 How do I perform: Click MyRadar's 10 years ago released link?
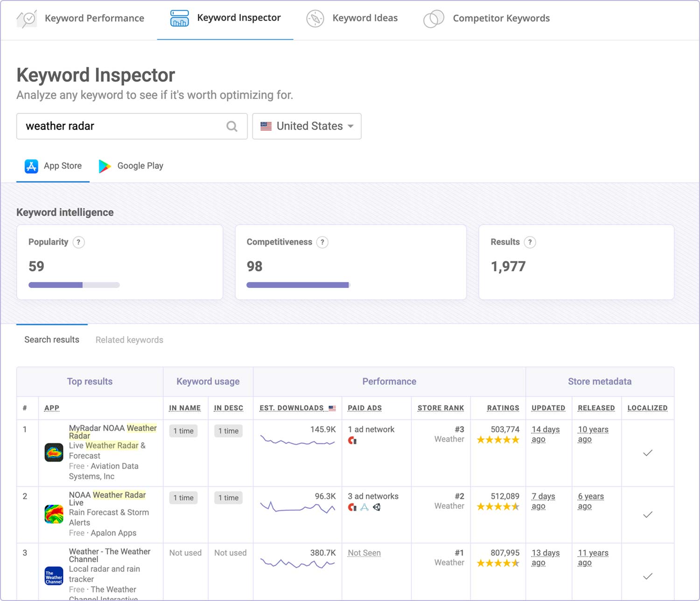click(593, 434)
